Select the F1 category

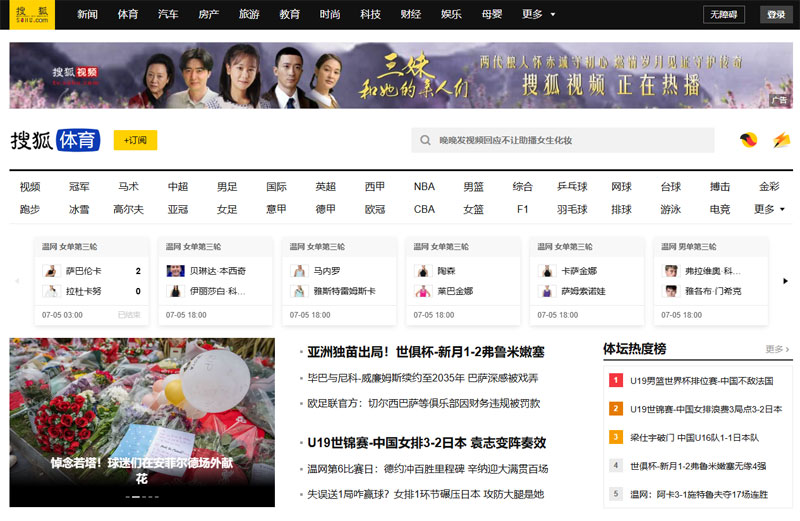522,209
